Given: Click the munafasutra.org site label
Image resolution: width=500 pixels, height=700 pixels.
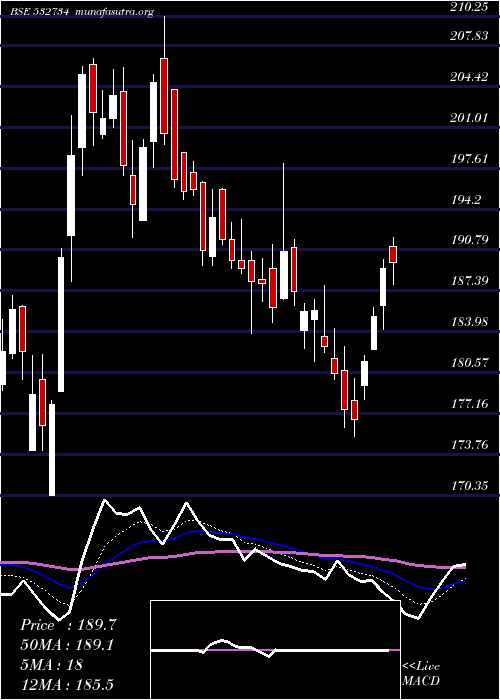Looking at the screenshot, I should (115, 12).
